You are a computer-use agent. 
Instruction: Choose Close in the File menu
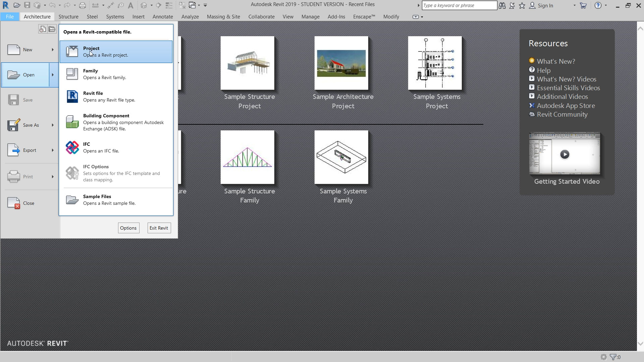click(30, 203)
